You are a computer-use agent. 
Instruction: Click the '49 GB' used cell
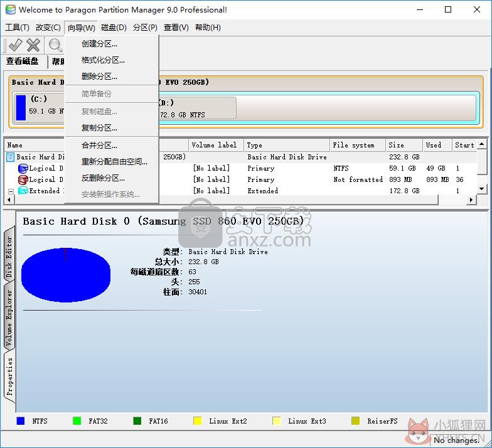(436, 168)
